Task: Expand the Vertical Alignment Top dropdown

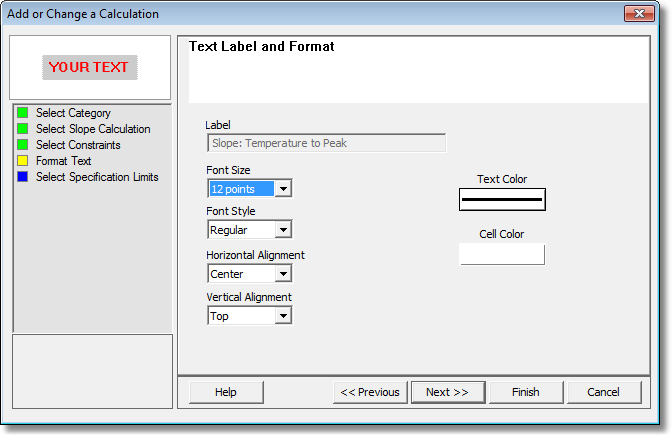Action: [283, 316]
